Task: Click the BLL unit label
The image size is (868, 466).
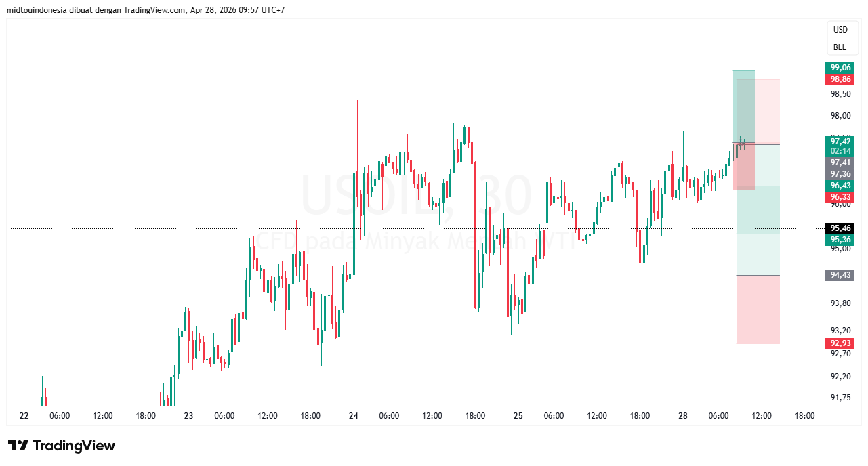Action: (840, 47)
